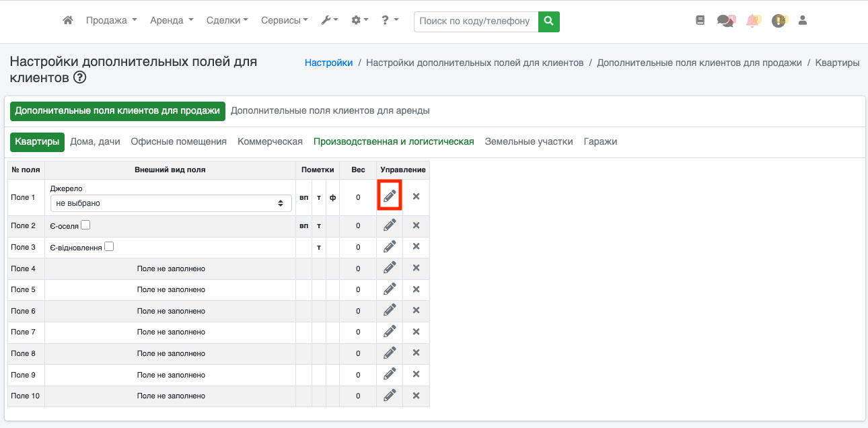Click the search by code/phone field

click(x=476, y=21)
